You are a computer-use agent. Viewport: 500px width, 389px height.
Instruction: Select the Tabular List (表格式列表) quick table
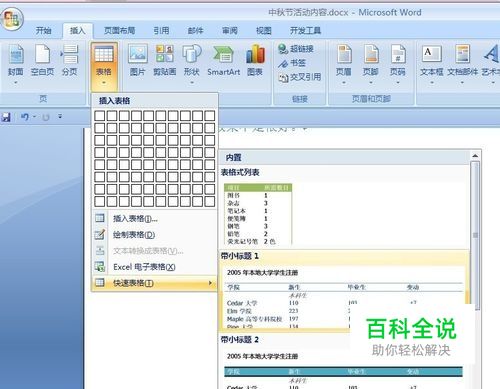pyautogui.click(x=344, y=207)
